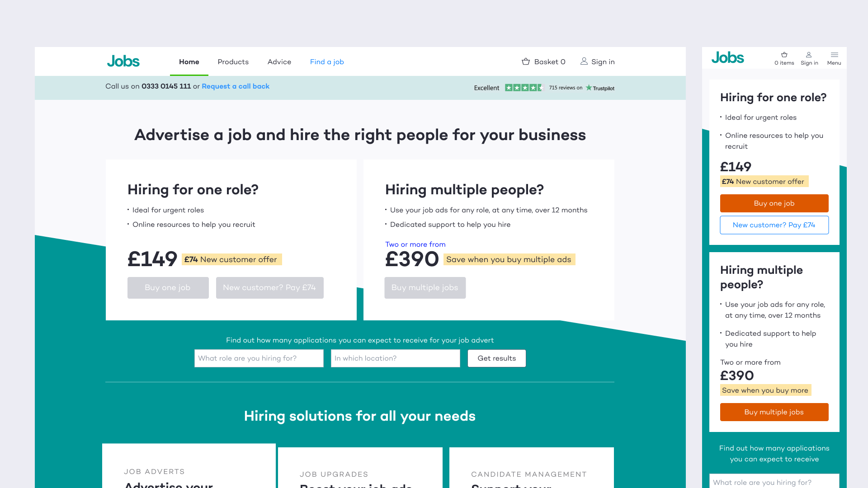The width and height of the screenshot is (868, 488).
Task: Click orange Buy one job button
Action: [x=774, y=203]
